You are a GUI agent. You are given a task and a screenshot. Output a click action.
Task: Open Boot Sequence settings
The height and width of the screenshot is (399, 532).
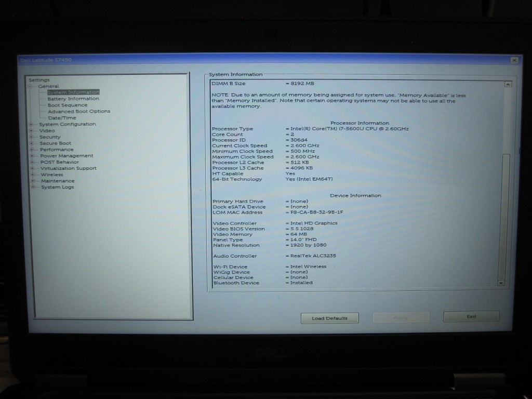tap(68, 105)
